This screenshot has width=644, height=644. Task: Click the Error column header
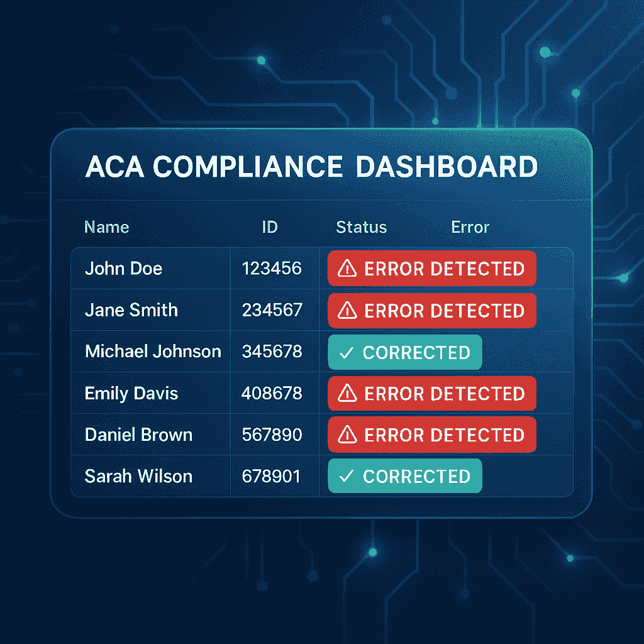(x=470, y=227)
